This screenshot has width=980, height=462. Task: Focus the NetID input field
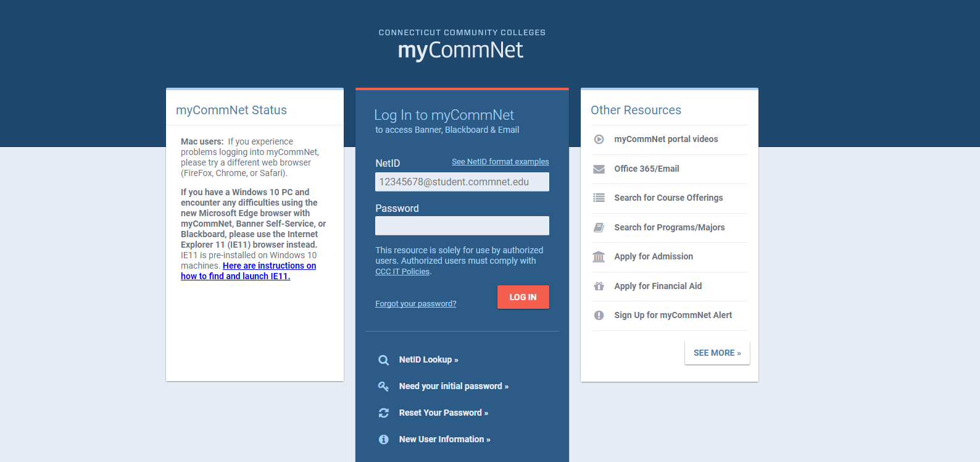462,182
